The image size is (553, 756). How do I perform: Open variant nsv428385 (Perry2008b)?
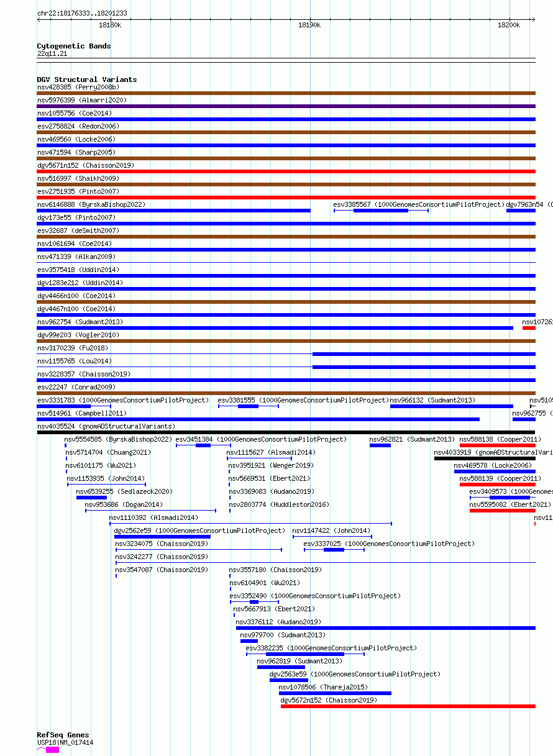click(78, 87)
